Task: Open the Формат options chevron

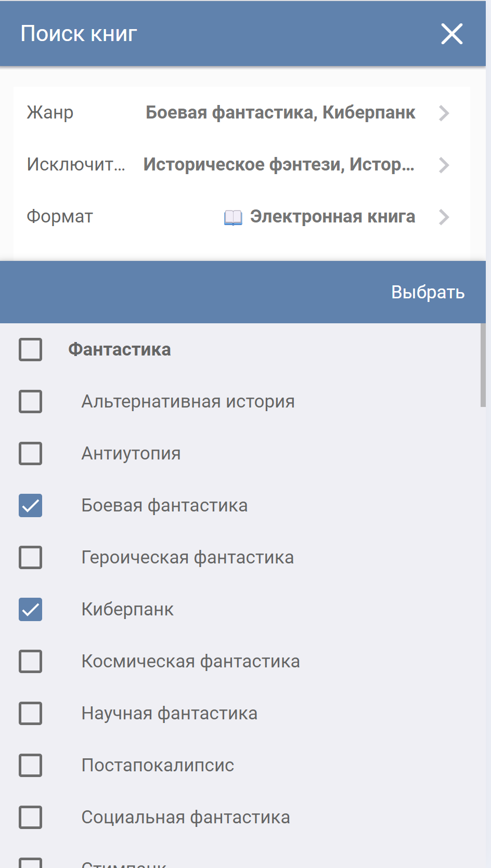Action: 444,217
